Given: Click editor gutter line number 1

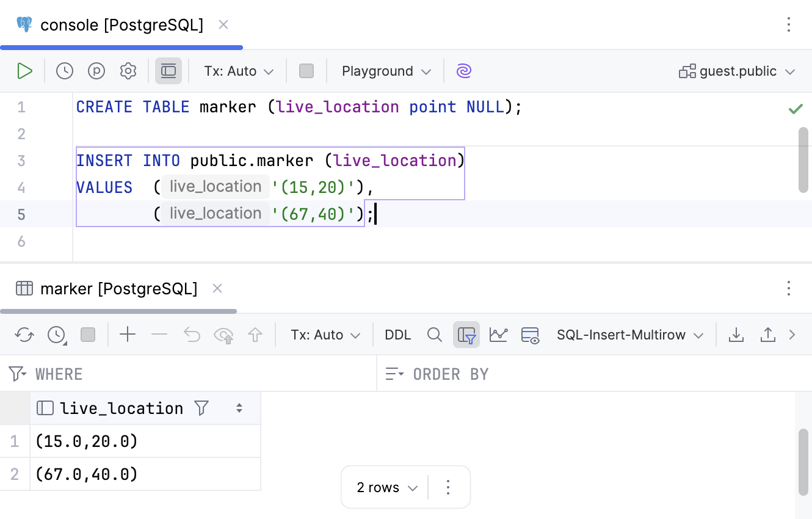Looking at the screenshot, I should pos(21,107).
